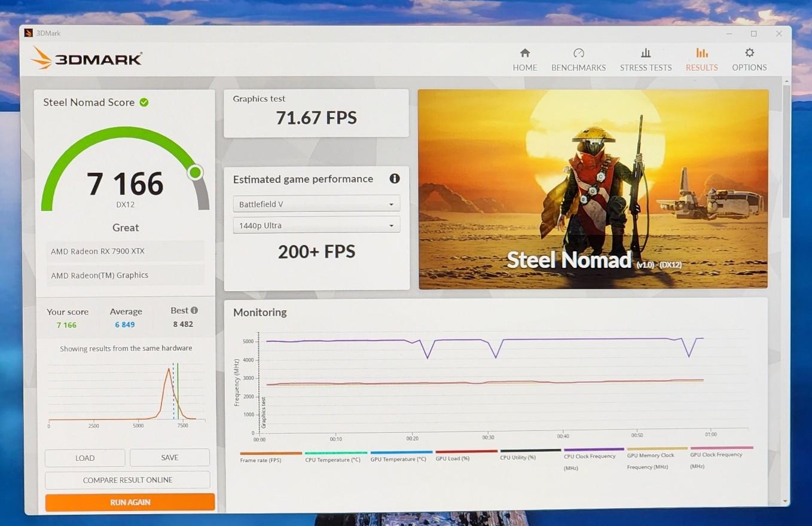Toggle the CPU Temperature legend swatch
The height and width of the screenshot is (526, 812).
(336, 453)
